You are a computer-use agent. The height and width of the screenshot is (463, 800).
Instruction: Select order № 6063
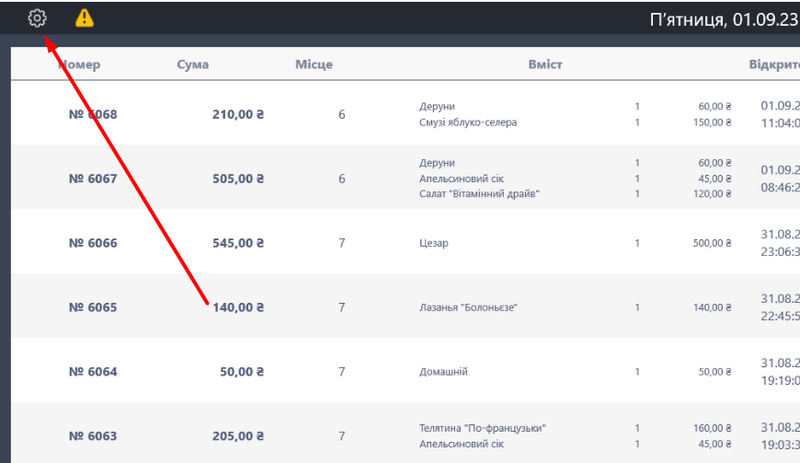[92, 436]
